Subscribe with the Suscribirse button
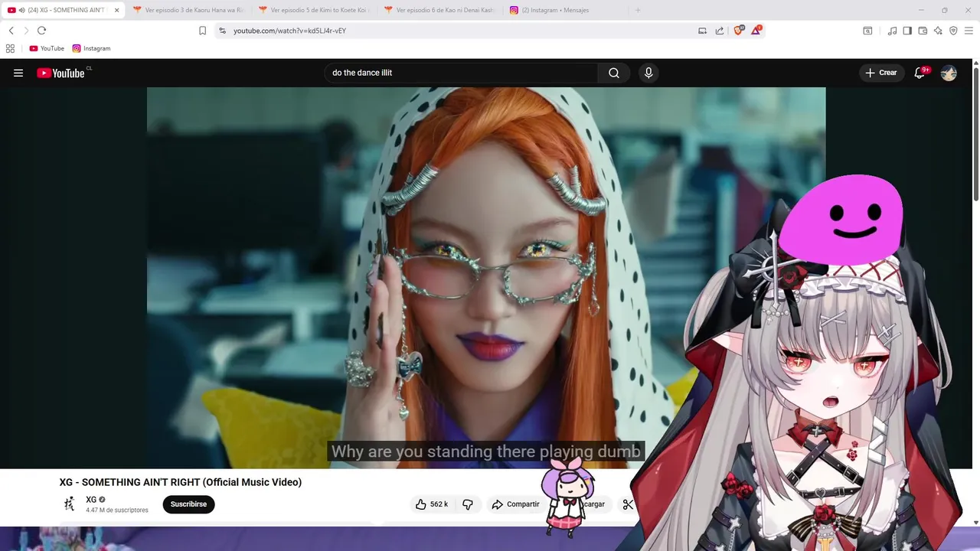Image resolution: width=980 pixels, height=551 pixels. click(x=188, y=504)
